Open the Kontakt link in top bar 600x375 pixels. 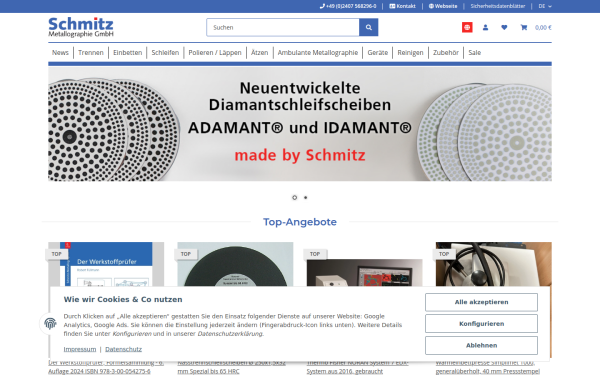point(402,6)
